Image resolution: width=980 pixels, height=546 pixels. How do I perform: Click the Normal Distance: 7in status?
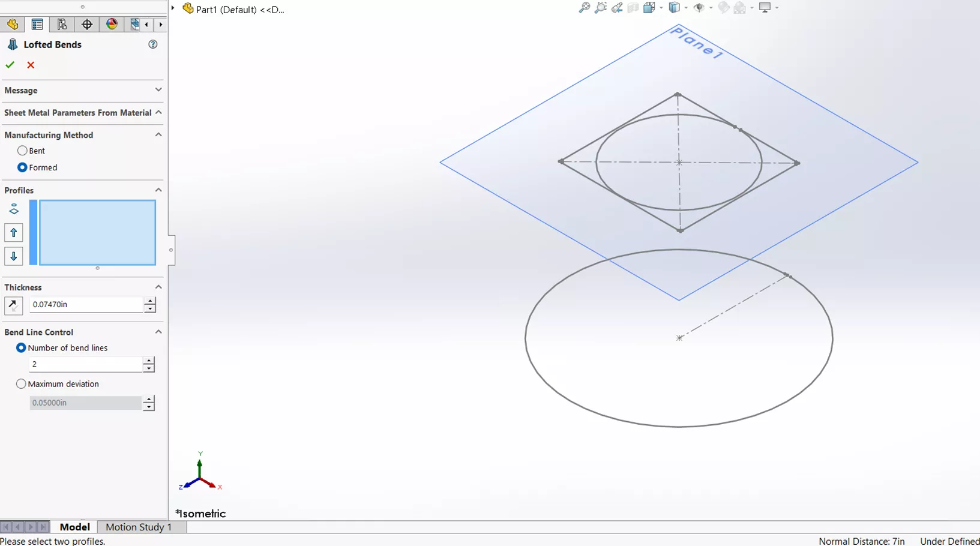tap(862, 541)
